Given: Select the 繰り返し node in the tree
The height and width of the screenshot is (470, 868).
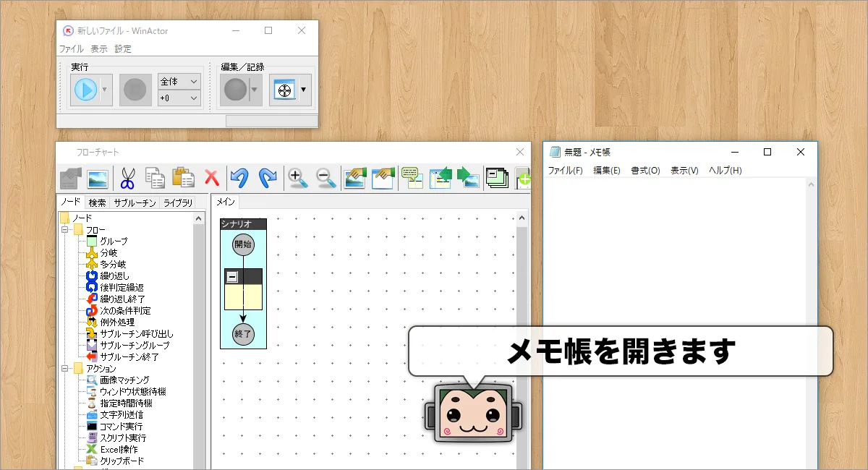Looking at the screenshot, I should pos(115,276).
